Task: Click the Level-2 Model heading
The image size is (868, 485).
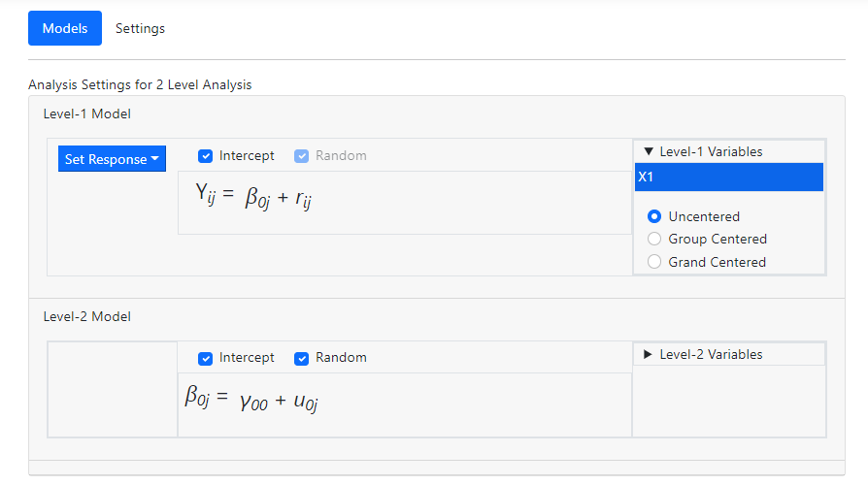Action: pyautogui.click(x=87, y=316)
